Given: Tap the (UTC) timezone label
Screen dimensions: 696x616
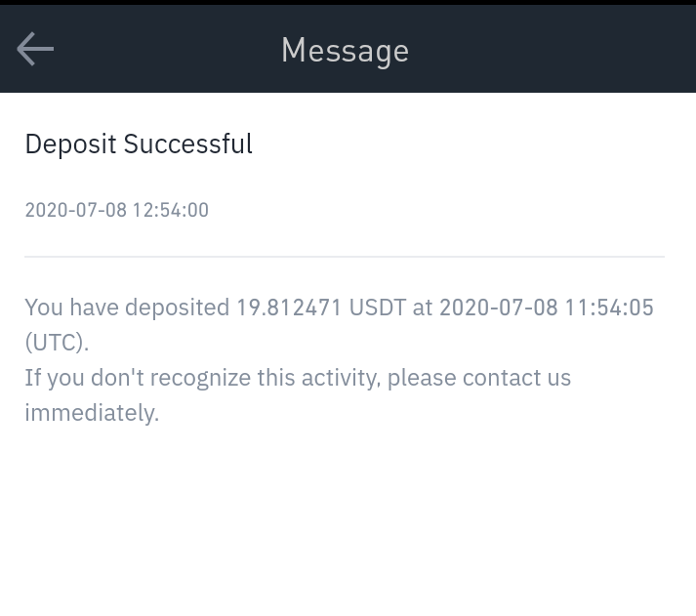Looking at the screenshot, I should click(57, 343).
